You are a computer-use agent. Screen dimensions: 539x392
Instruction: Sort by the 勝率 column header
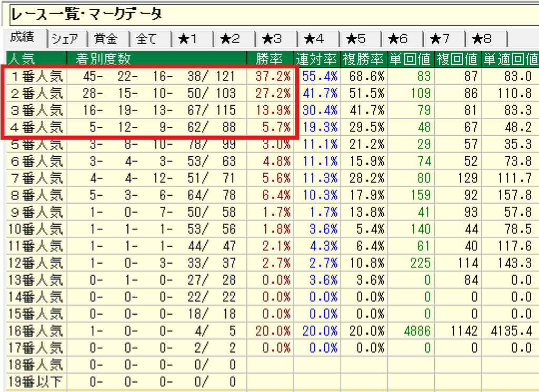pos(270,58)
